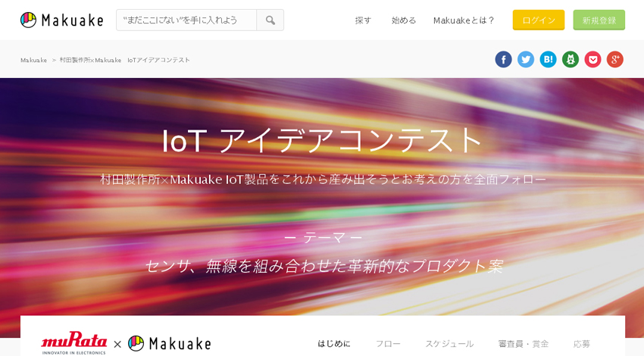Save the page to Pocket
Image resolution: width=644 pixels, height=356 pixels.
[x=592, y=59]
